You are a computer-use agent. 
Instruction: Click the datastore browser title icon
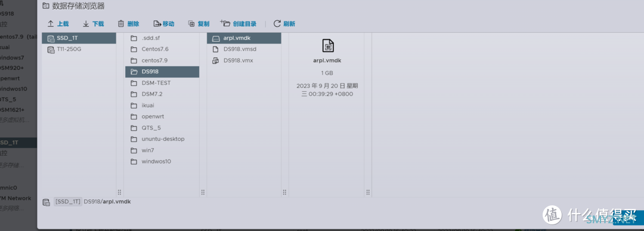point(46,6)
